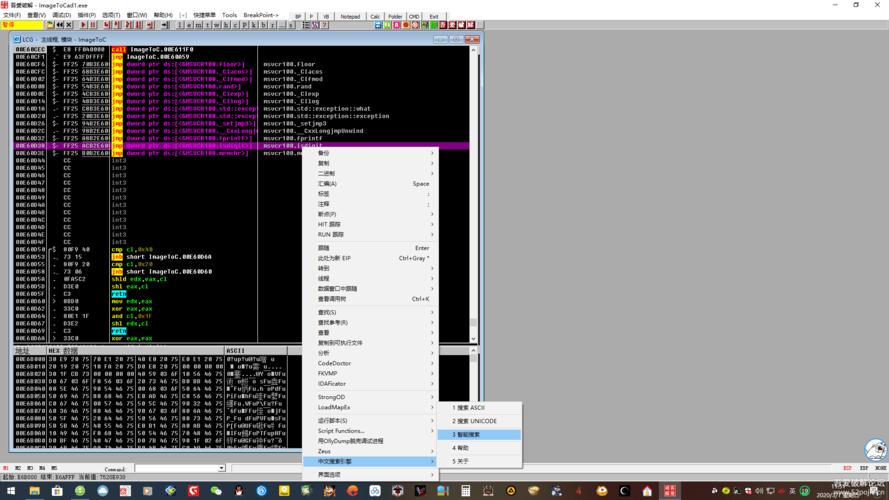Click the Calc shortcut button
The height and width of the screenshot is (500, 889).
(x=375, y=16)
